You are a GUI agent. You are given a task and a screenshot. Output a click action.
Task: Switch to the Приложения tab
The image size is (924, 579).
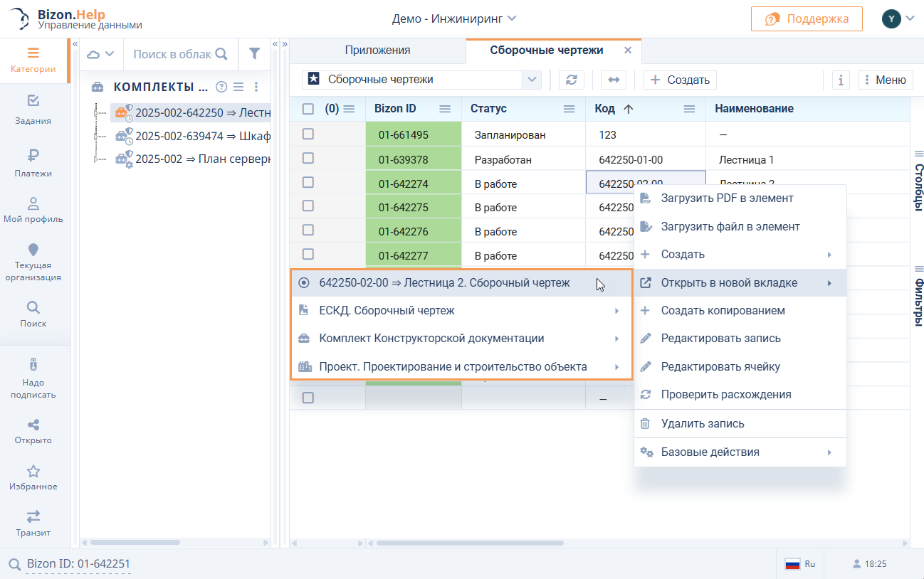click(x=377, y=51)
